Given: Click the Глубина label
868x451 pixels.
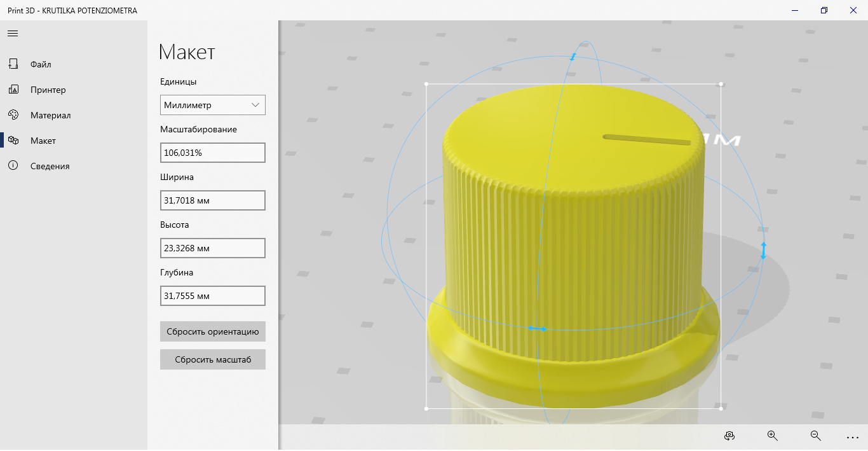Looking at the screenshot, I should (177, 272).
